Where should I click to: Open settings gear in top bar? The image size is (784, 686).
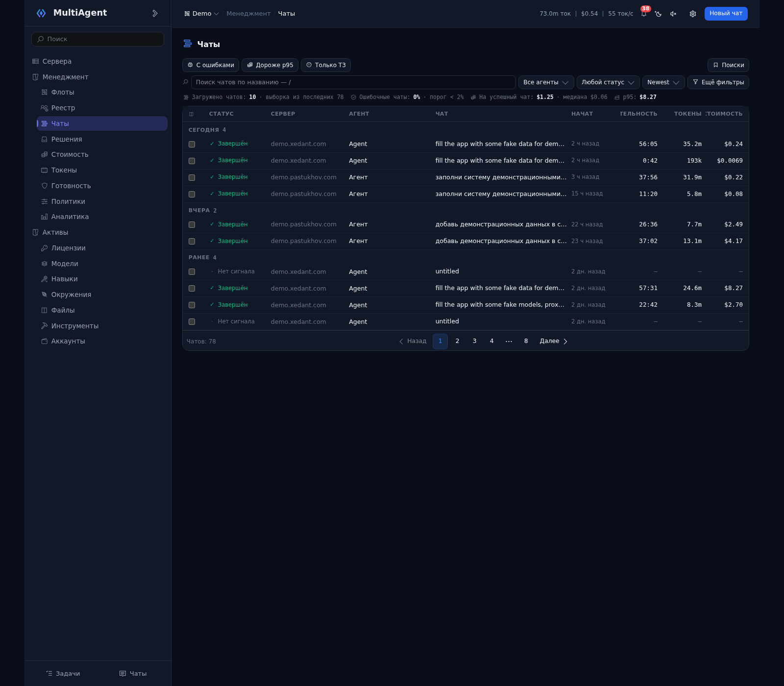pos(693,14)
